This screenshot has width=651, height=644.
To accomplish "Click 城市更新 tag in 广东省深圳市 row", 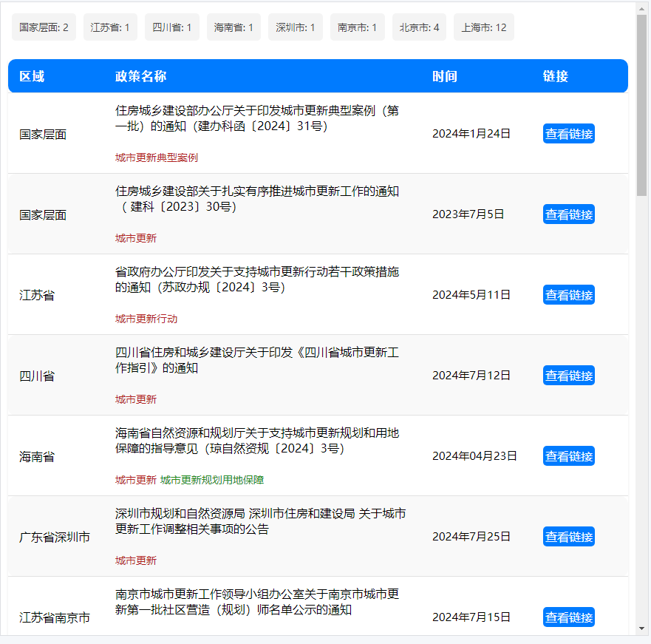I will click(x=136, y=561).
